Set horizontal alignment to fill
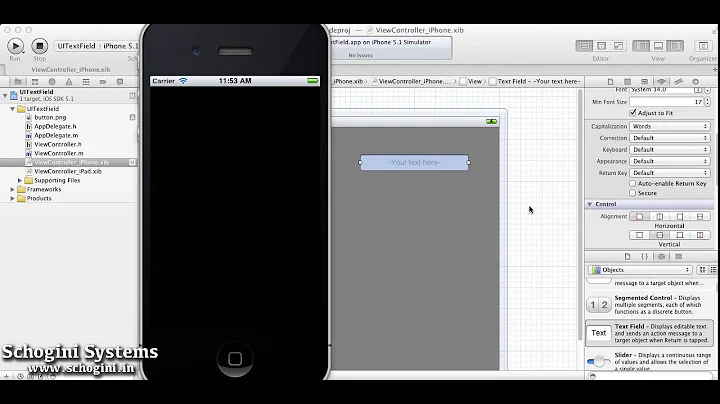This screenshot has height=404, width=720. (x=700, y=216)
